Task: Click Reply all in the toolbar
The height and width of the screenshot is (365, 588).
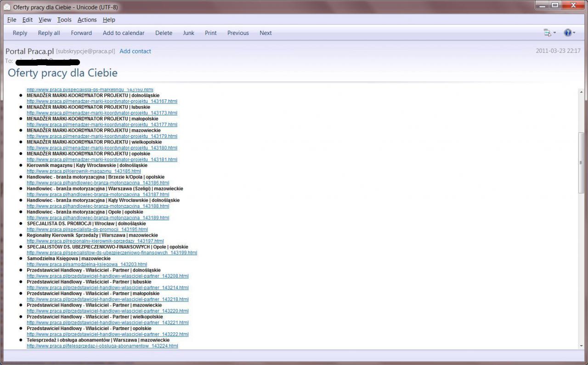Action: click(49, 33)
